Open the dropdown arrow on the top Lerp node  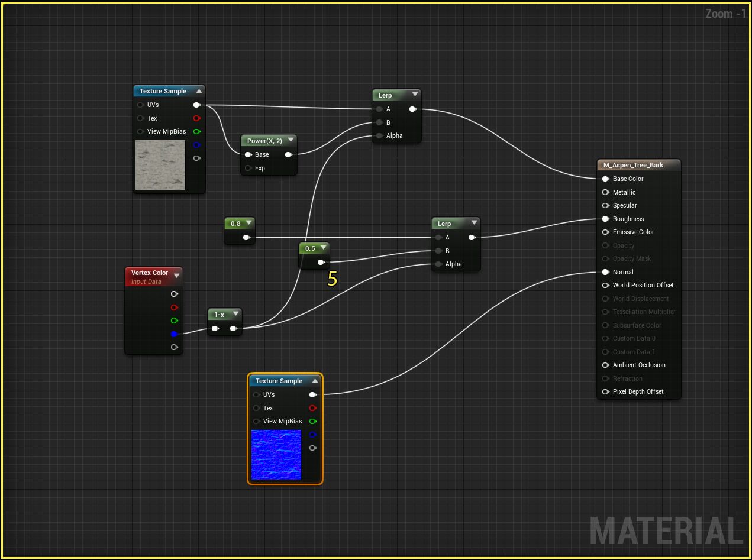point(416,95)
